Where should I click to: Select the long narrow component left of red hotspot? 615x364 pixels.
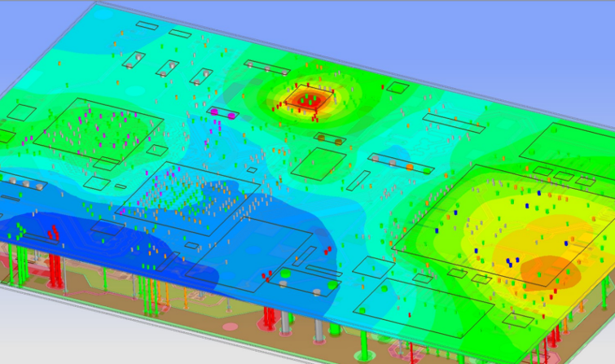coord(267,65)
